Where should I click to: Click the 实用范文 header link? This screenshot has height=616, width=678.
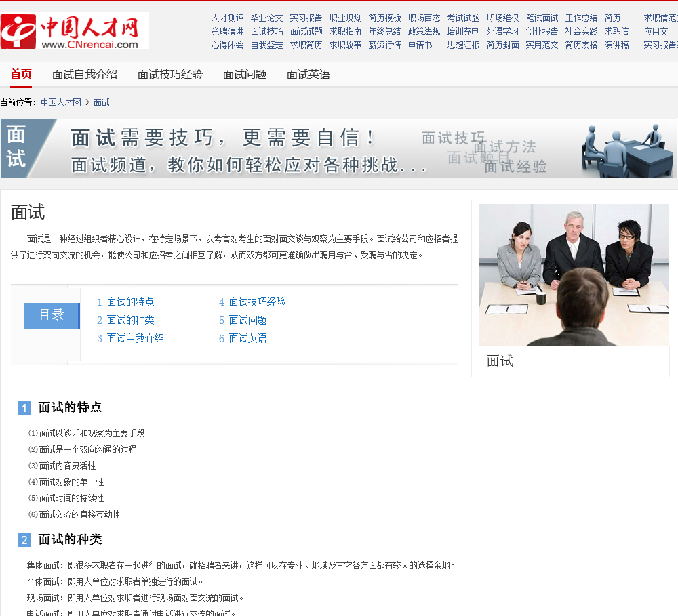tap(542, 45)
